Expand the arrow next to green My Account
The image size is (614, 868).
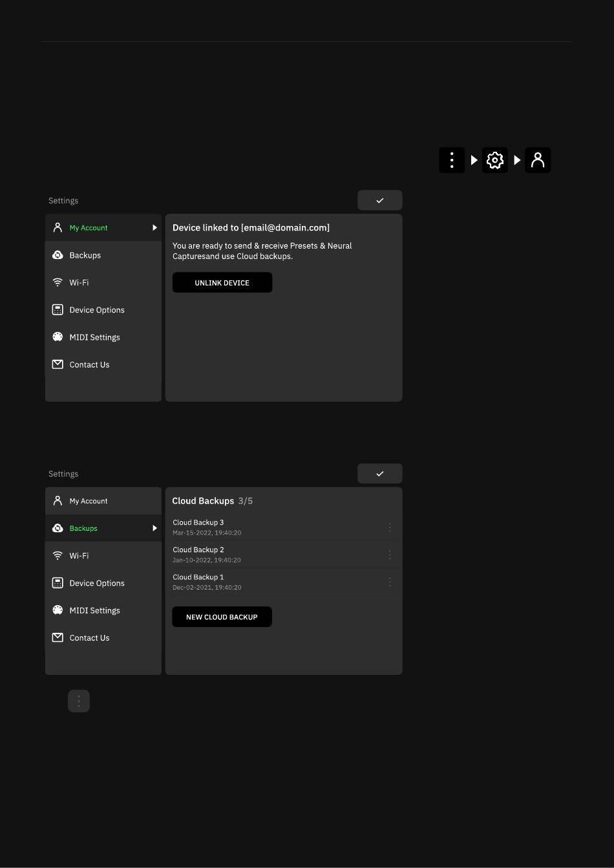[x=154, y=228]
